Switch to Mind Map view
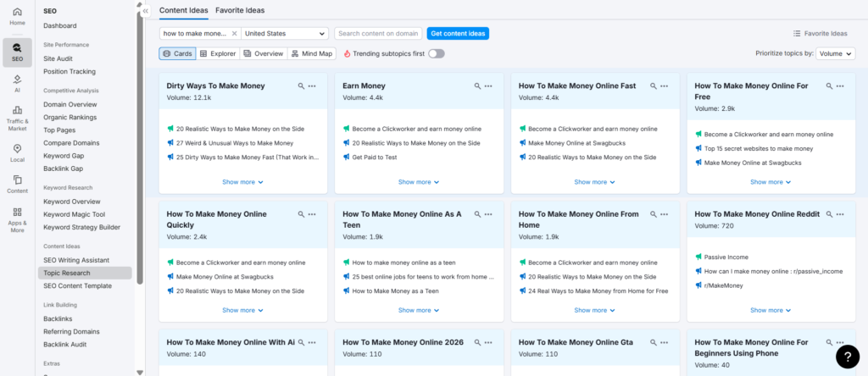 312,53
